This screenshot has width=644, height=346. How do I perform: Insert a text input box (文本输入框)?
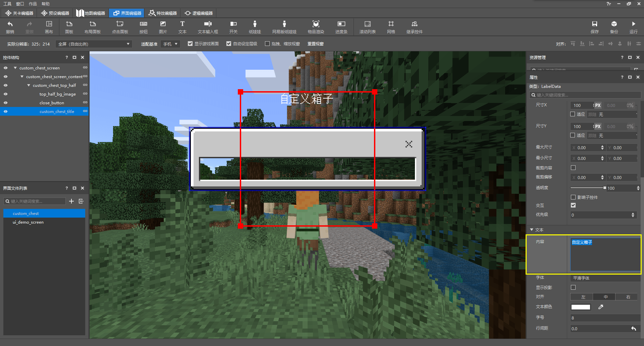pos(208,27)
